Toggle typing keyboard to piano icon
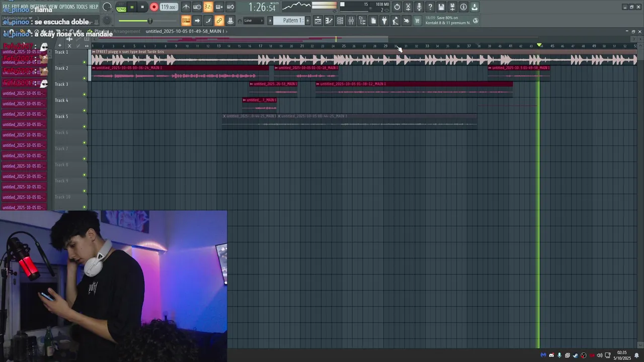 tap(186, 21)
